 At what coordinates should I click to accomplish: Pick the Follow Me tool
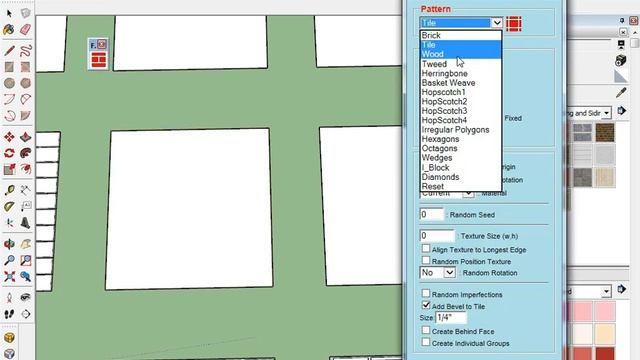pyautogui.click(x=26, y=153)
